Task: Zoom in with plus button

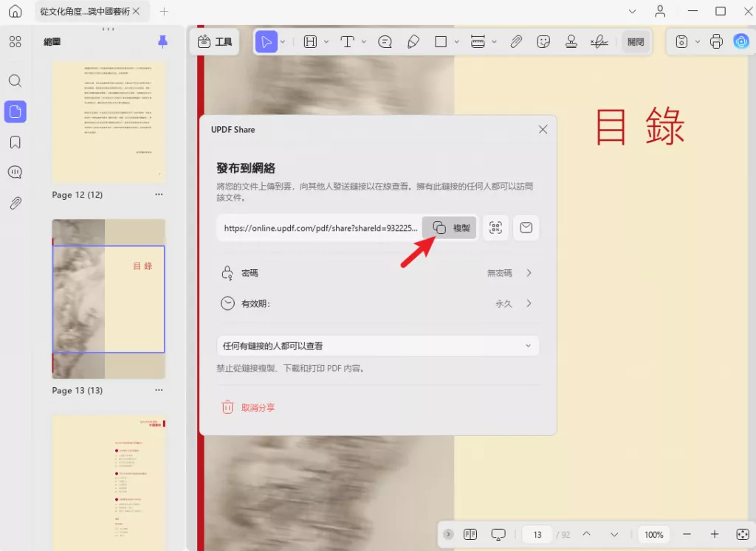Action: pos(715,534)
